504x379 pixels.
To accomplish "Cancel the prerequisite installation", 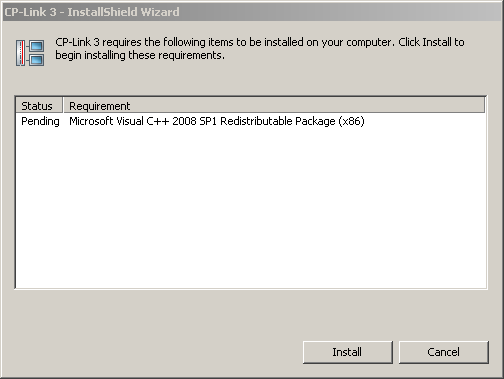I will (444, 352).
